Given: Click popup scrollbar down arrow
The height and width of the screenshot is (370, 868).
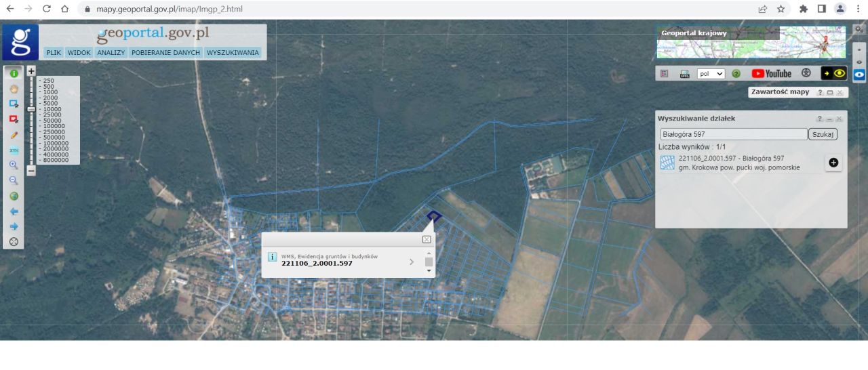Looking at the screenshot, I should point(429,271).
